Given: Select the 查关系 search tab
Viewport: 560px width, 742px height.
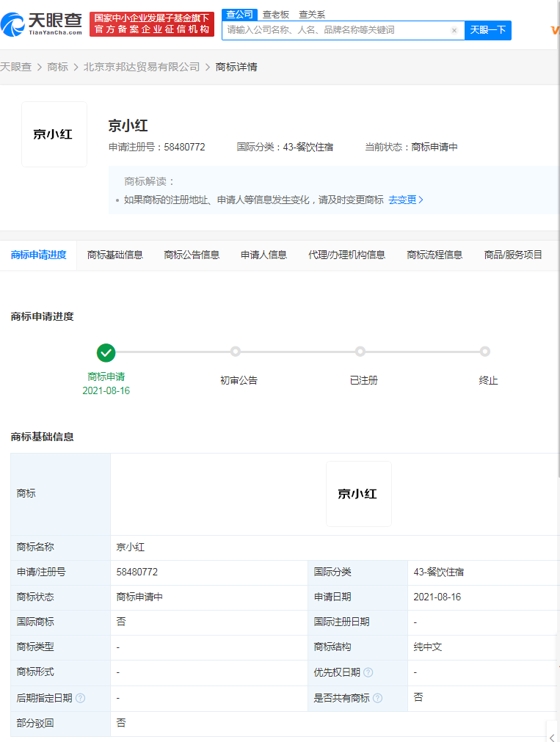Looking at the screenshot, I should (x=312, y=15).
